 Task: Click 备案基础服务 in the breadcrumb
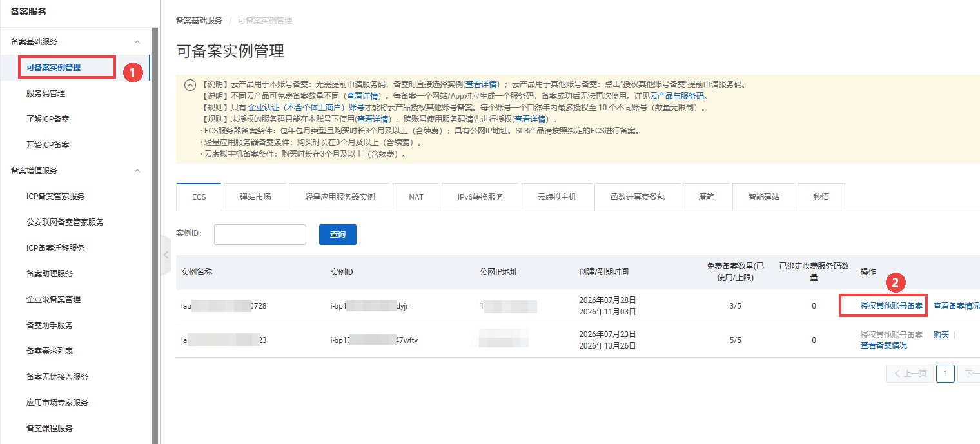click(x=199, y=21)
